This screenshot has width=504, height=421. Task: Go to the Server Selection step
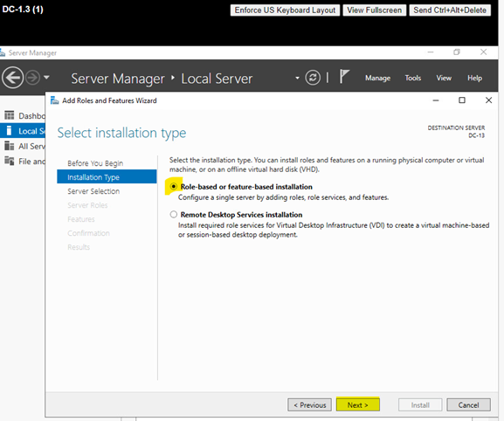click(x=93, y=191)
